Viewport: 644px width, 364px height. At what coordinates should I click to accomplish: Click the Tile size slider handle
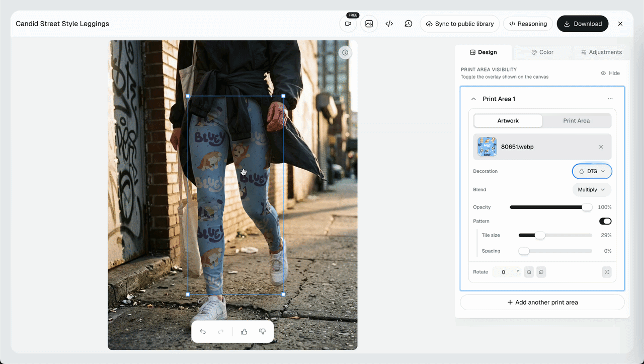point(540,235)
